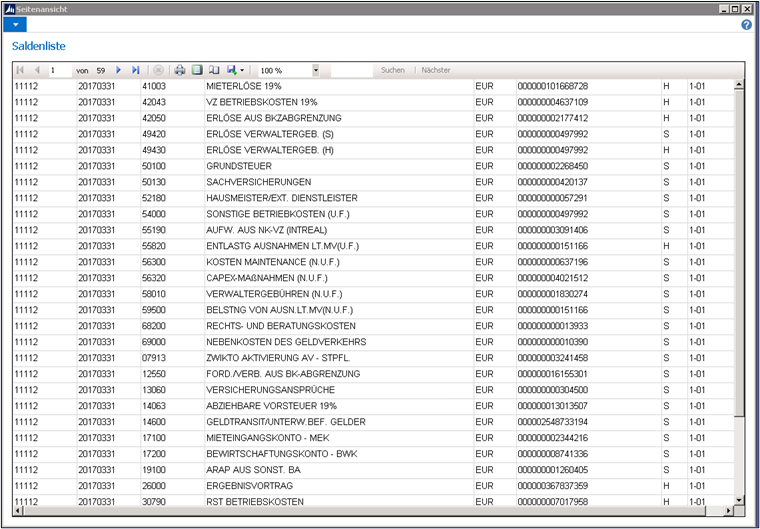Jump to the last report page

point(135,71)
